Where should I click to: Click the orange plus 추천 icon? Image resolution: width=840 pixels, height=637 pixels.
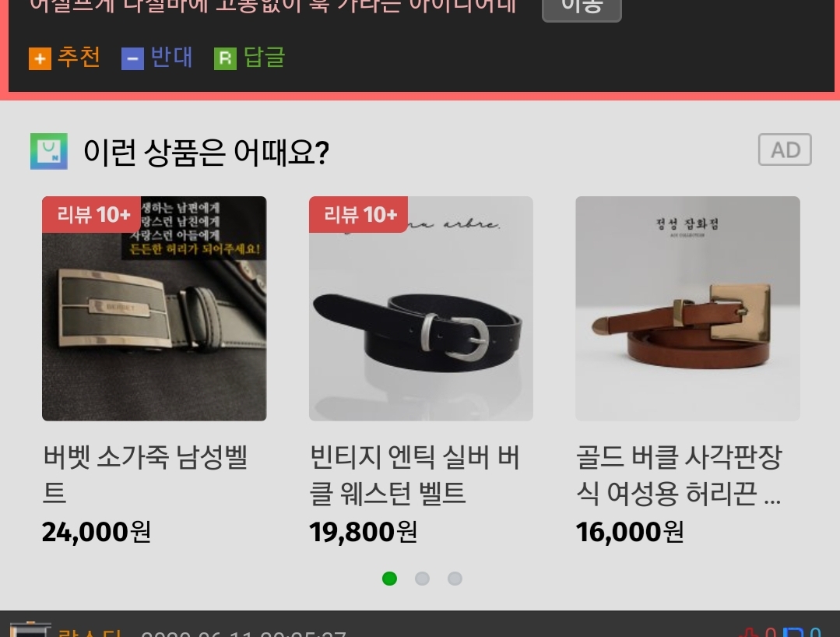[40, 58]
